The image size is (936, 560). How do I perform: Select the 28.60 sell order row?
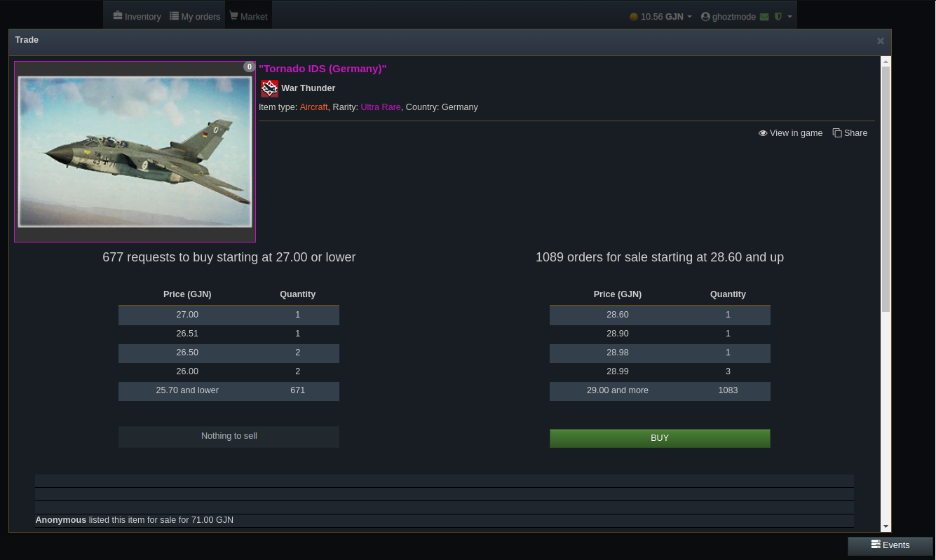click(x=659, y=315)
